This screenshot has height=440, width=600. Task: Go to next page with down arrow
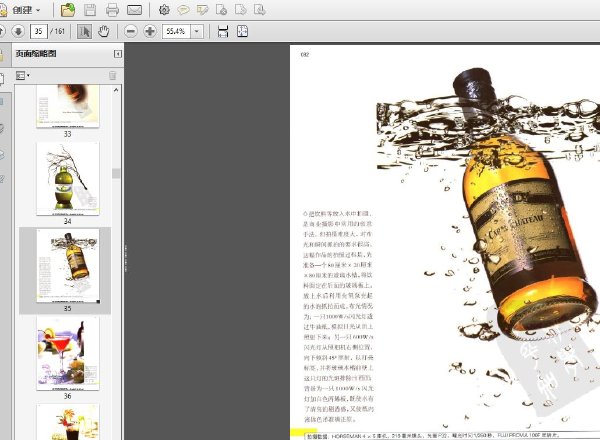pyautogui.click(x=18, y=31)
